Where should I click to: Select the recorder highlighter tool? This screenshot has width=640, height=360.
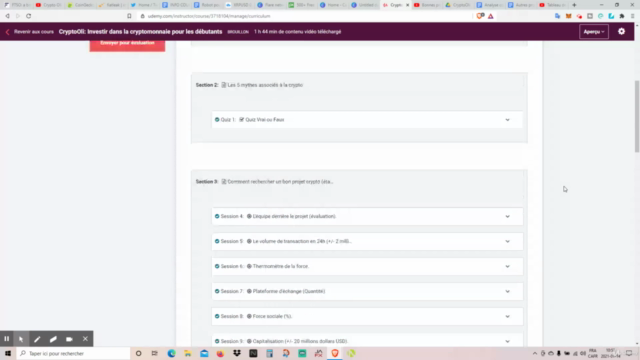coord(53,339)
